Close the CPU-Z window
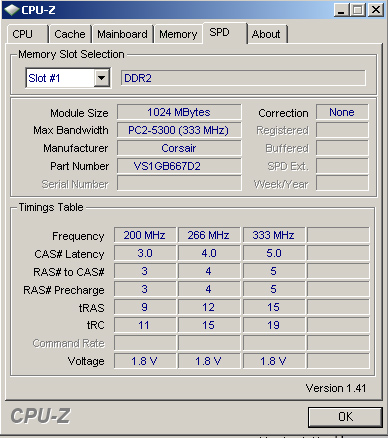This screenshot has width=388, height=438. [x=376, y=10]
